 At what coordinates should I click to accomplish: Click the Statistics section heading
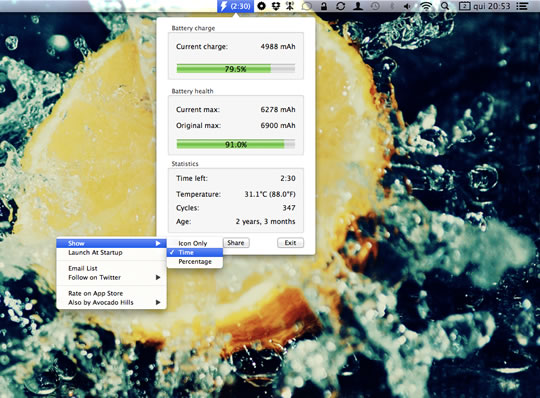pyautogui.click(x=185, y=164)
